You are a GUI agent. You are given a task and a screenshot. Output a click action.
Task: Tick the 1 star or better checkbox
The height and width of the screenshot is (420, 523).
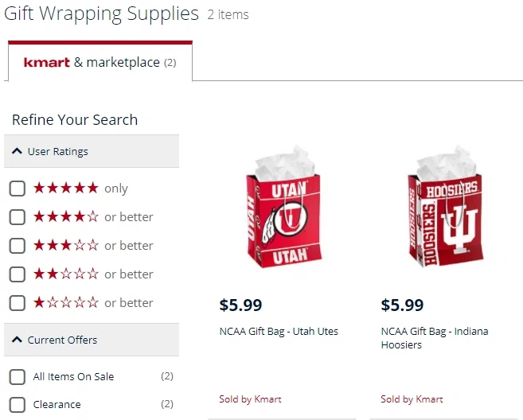tap(17, 303)
